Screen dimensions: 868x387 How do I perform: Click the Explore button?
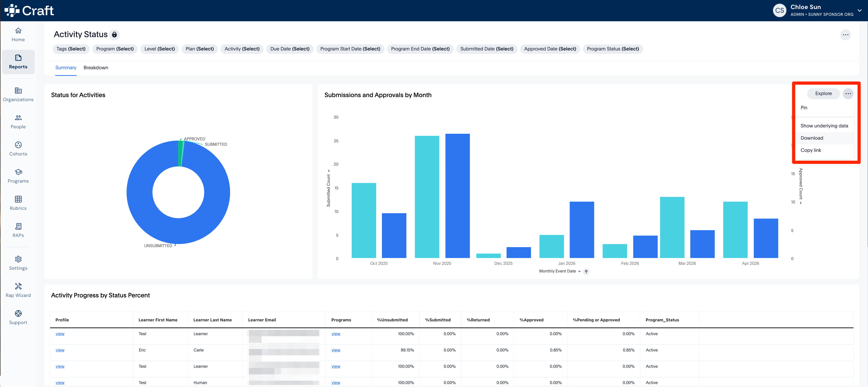pyautogui.click(x=823, y=94)
